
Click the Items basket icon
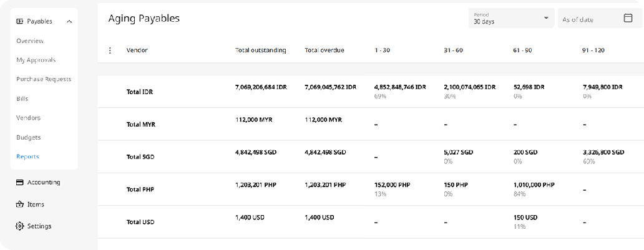click(x=19, y=204)
